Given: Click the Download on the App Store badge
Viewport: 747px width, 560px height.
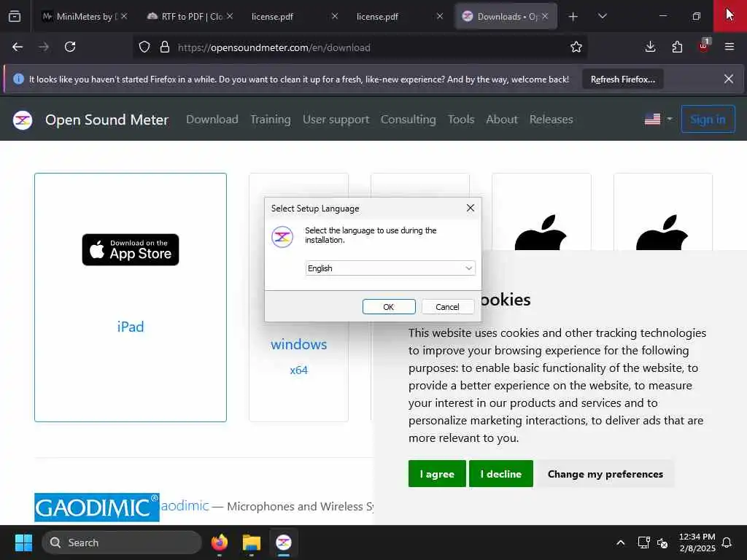Looking at the screenshot, I should coord(131,249).
